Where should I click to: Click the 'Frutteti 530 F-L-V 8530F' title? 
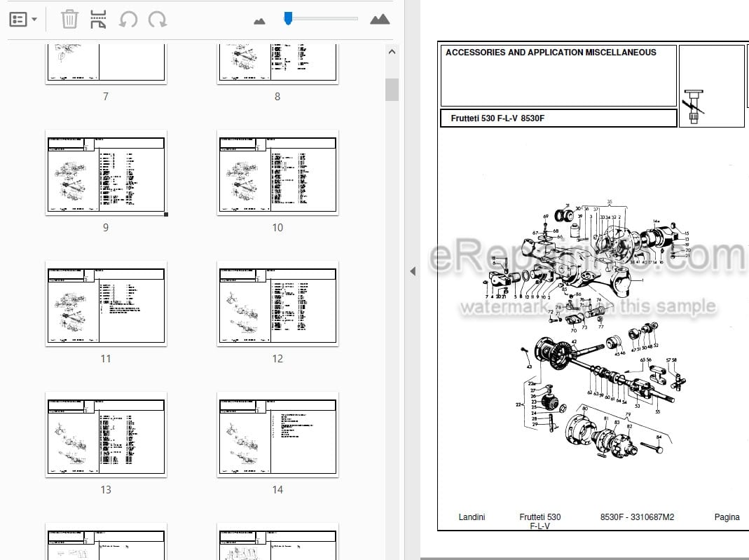tap(497, 118)
